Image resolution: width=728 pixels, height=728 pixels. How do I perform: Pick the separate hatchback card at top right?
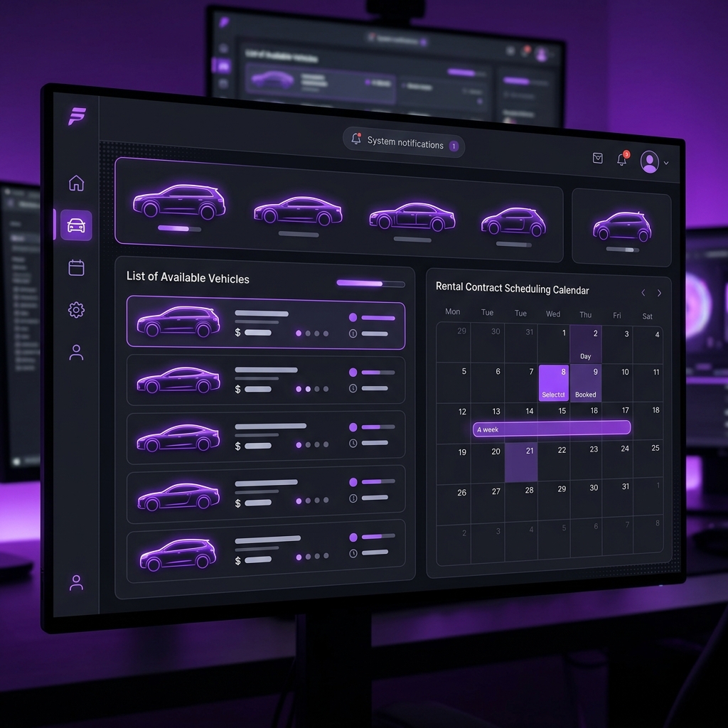[x=621, y=227]
